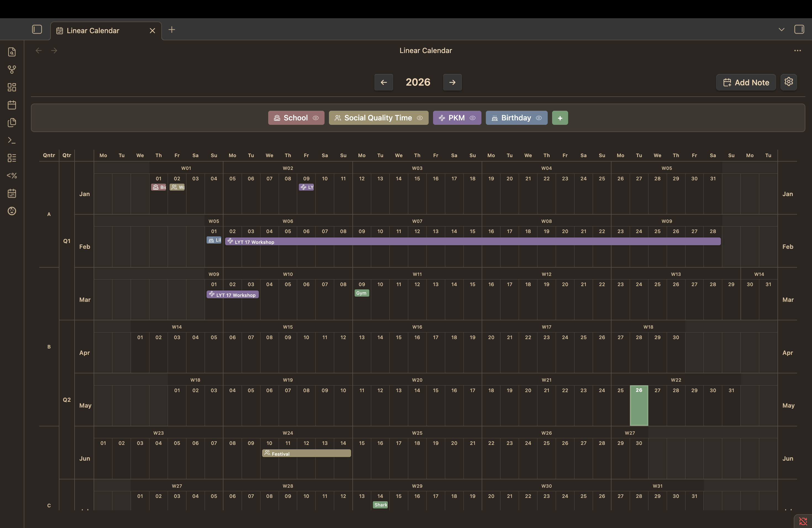
Task: Click the Add Note button
Action: point(746,82)
